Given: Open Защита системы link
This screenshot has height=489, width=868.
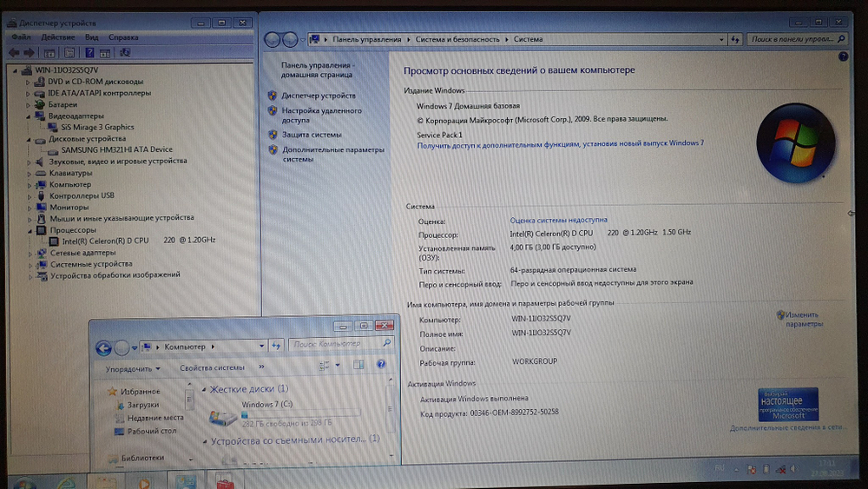Looking at the screenshot, I should [x=312, y=135].
